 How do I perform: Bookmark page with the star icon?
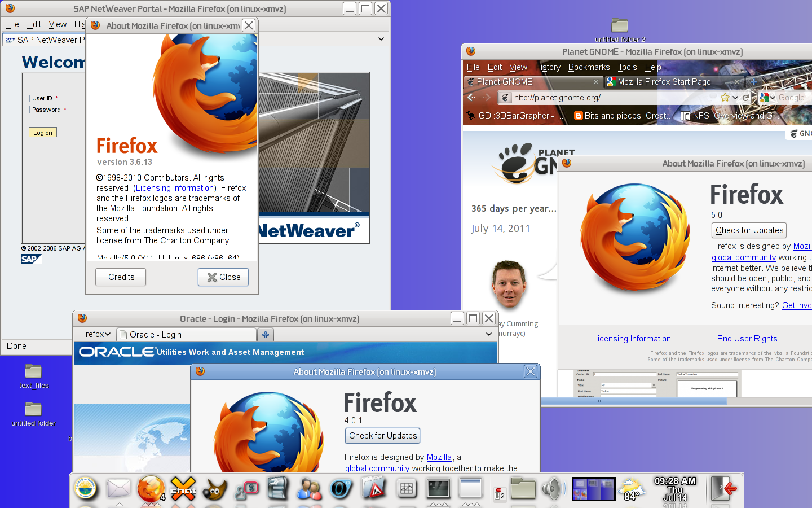725,98
